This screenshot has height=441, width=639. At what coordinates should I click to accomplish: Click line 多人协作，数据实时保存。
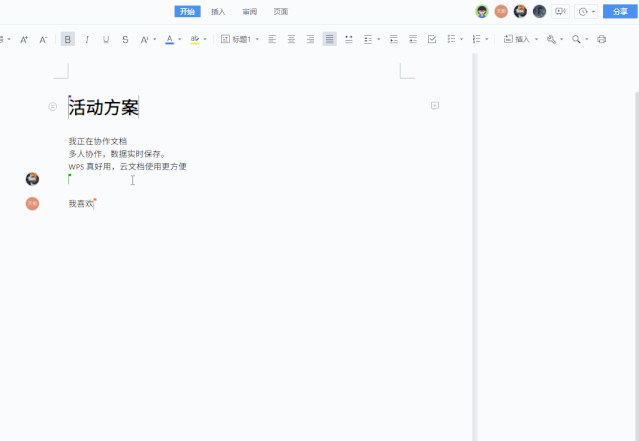click(117, 154)
